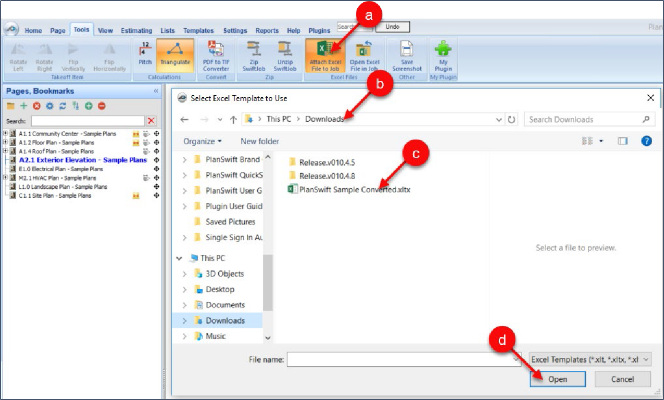Click the navigation pane vertical scrollbar

[268, 282]
